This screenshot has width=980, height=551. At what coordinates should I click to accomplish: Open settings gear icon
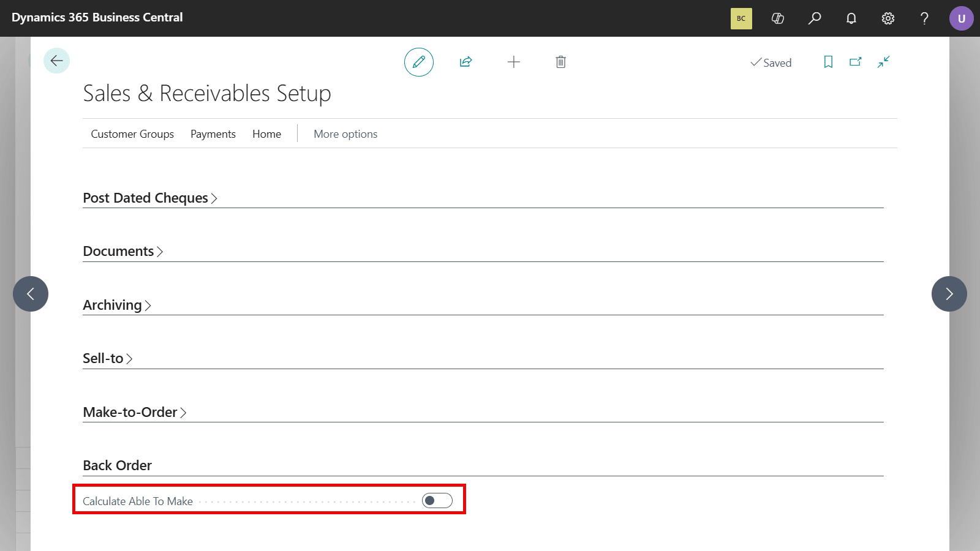click(x=888, y=18)
